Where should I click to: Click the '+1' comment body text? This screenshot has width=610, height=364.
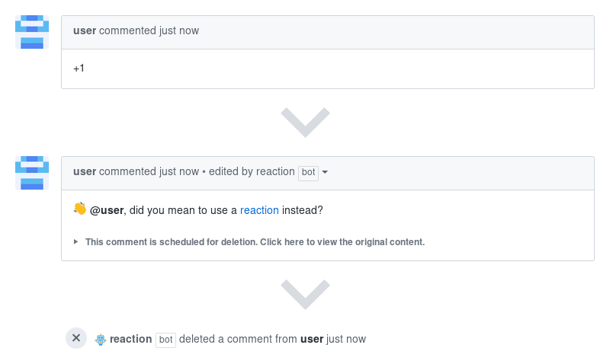click(x=79, y=69)
